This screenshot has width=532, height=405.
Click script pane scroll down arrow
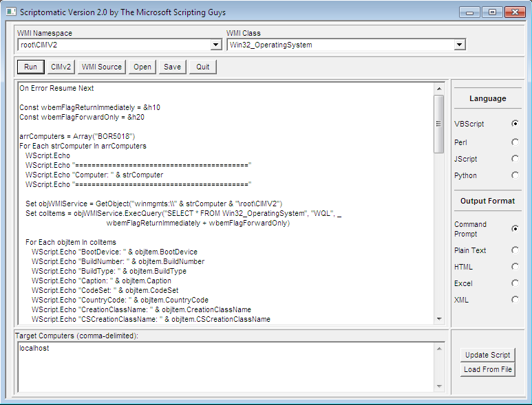click(x=439, y=318)
